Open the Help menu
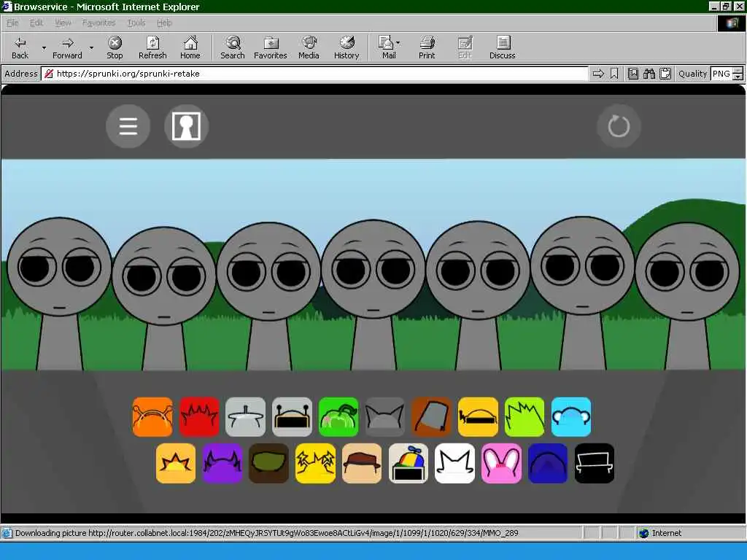The image size is (747, 560). [x=164, y=23]
